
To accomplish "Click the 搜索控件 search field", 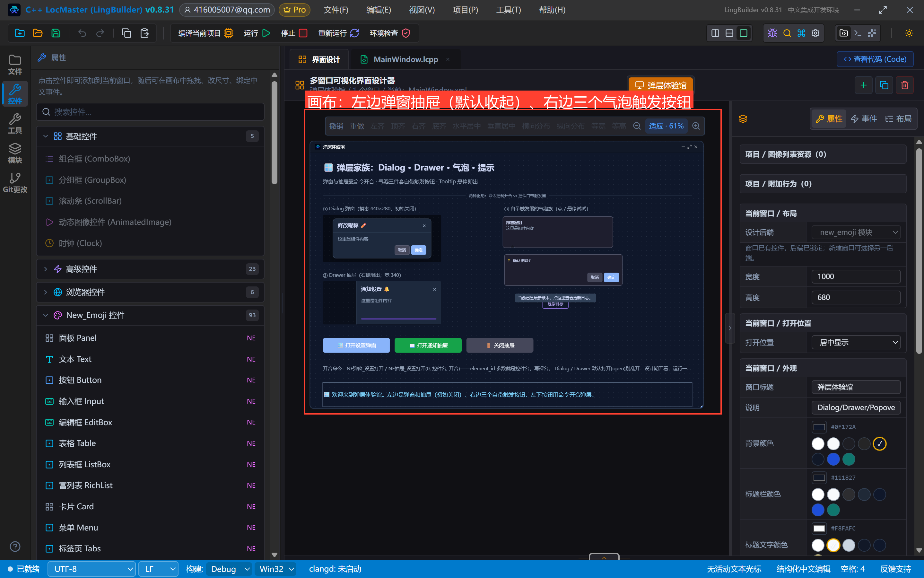I will 150,112.
